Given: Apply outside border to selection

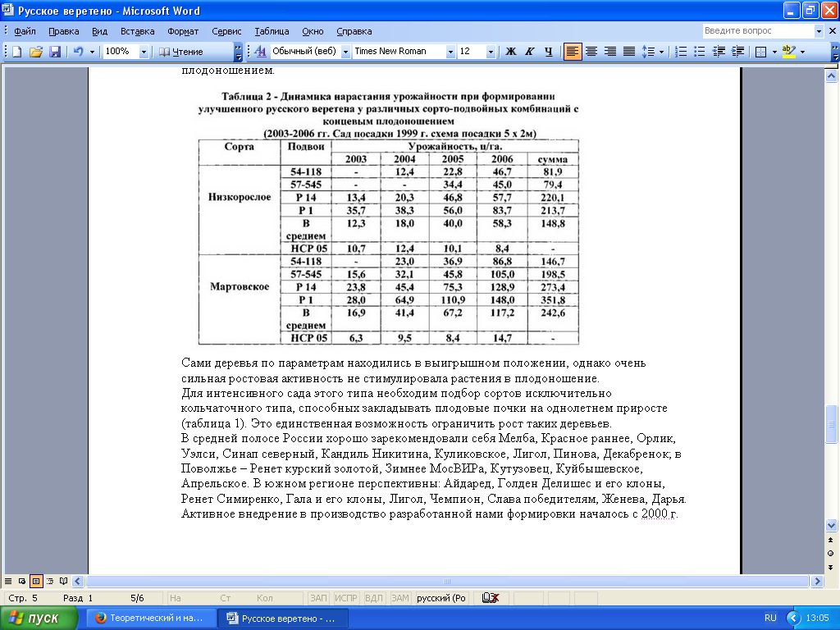Looking at the screenshot, I should 760,52.
